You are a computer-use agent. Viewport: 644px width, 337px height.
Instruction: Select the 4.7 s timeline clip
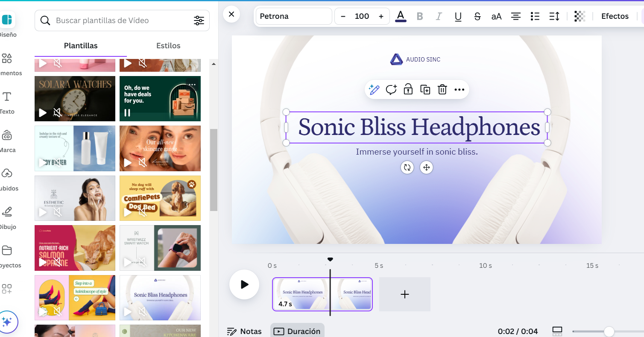(322, 294)
